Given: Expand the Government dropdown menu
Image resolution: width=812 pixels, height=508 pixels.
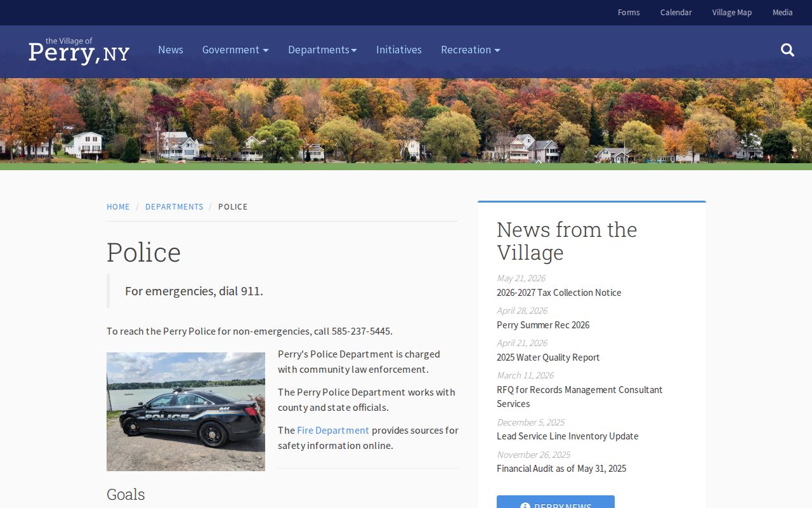Looking at the screenshot, I should tap(235, 50).
